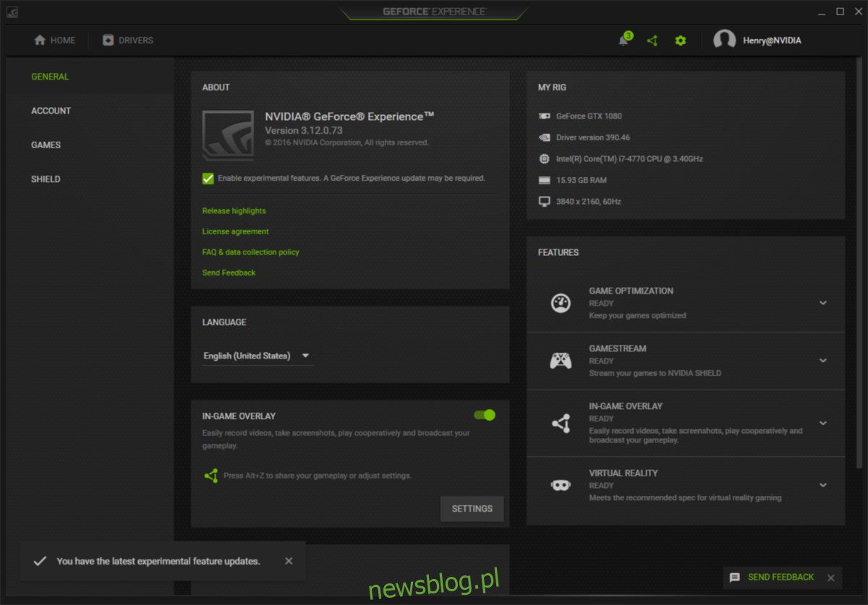Expand the Virtual Reality feature chevron
Viewport: 868px width, 605px height.
[822, 485]
